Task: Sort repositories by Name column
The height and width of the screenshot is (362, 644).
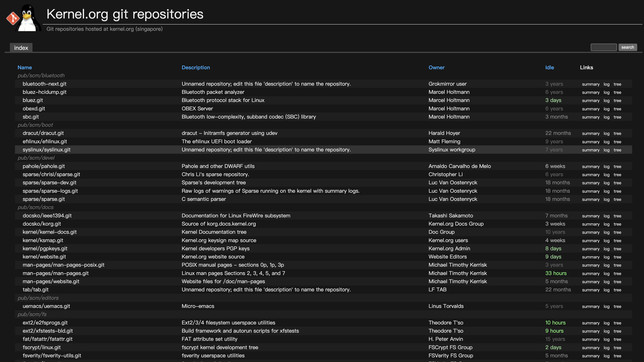Action: 24,68
